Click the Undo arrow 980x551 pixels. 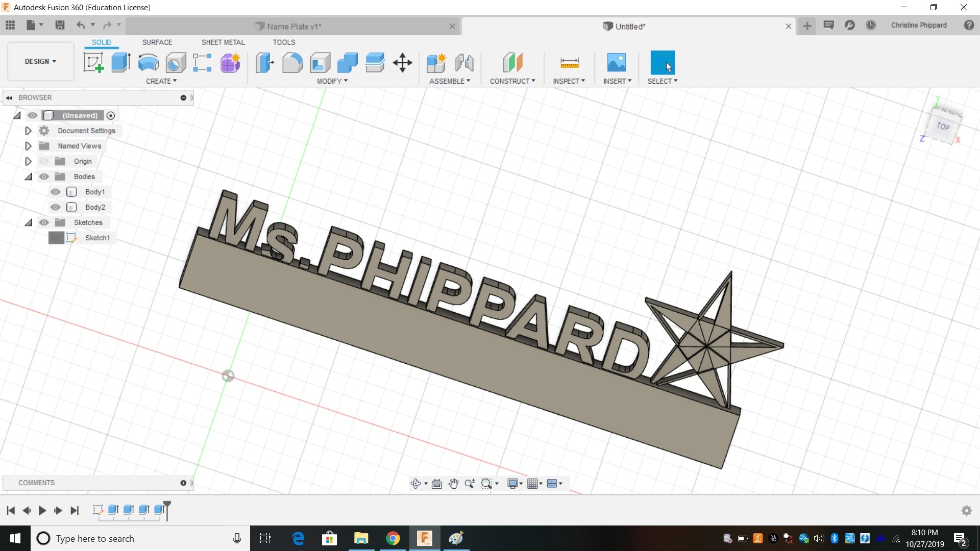(x=81, y=25)
